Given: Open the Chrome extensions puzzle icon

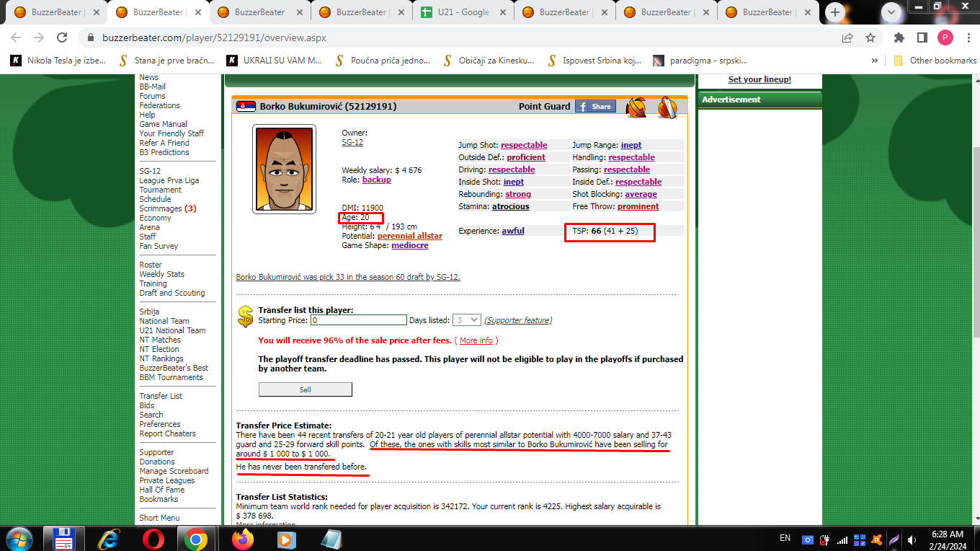Looking at the screenshot, I should click(899, 38).
